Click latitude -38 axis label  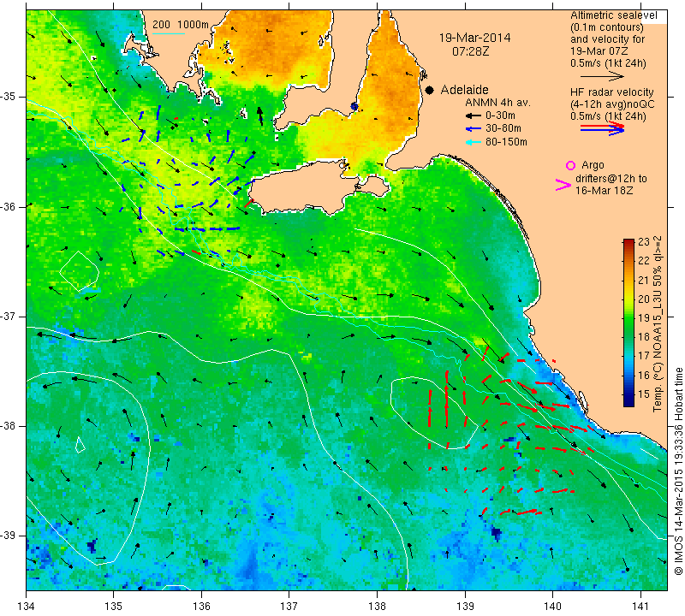tap(9, 426)
